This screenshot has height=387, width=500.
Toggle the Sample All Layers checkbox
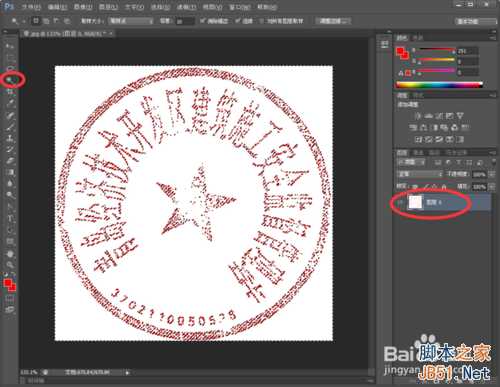click(262, 21)
